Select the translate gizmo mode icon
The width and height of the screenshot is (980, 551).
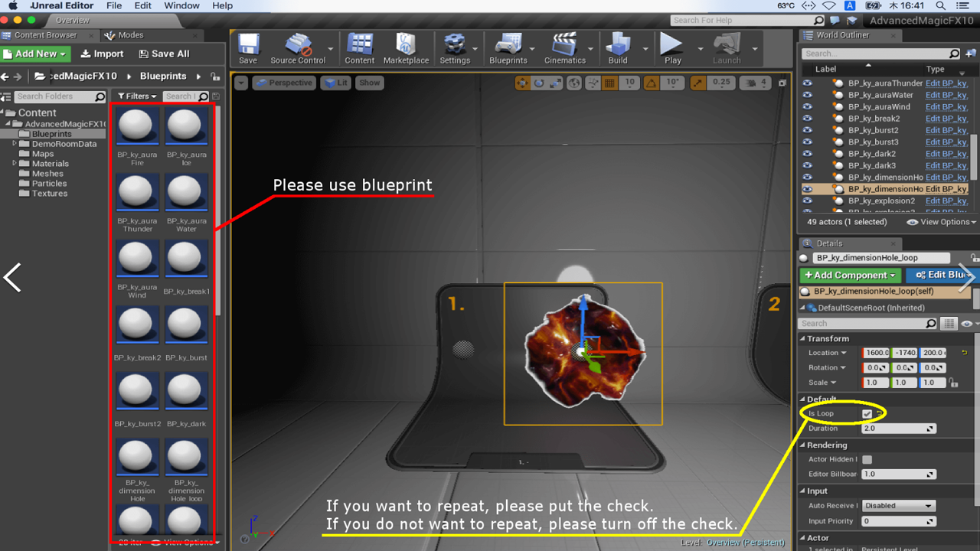[x=522, y=83]
